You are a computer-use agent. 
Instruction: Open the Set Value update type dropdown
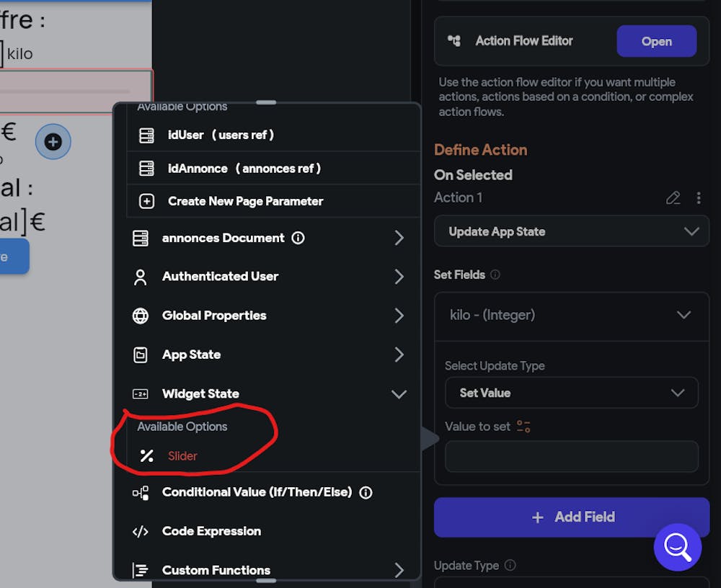click(571, 393)
